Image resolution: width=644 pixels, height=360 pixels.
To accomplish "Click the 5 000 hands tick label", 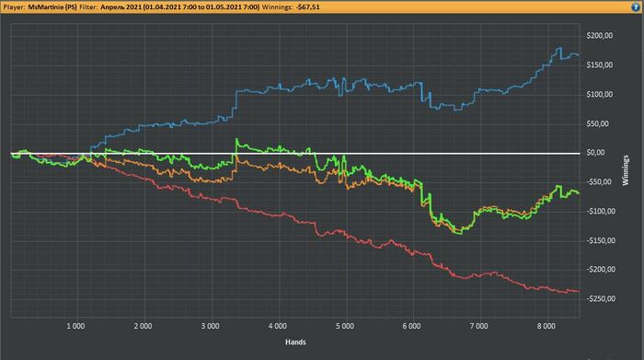I will 345,326.
